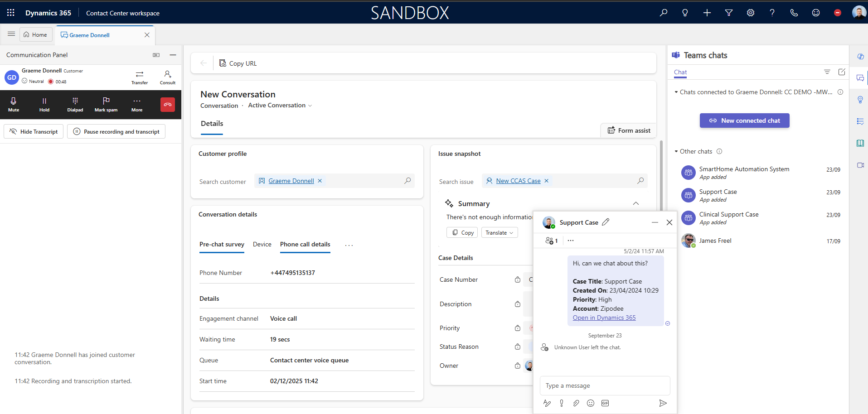The image size is (868, 414).
Task: Collapse the Summary section chevron
Action: [x=636, y=203]
